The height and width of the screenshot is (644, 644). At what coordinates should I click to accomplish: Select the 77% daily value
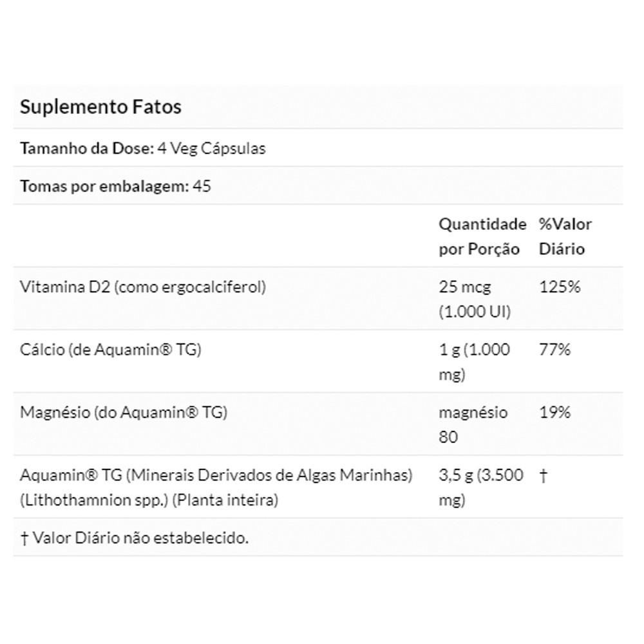tap(554, 350)
